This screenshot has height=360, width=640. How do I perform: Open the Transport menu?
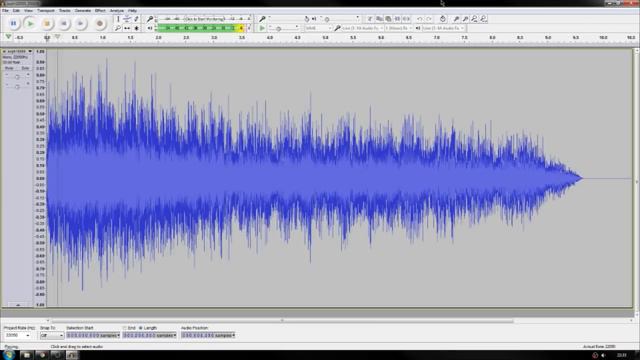point(46,10)
